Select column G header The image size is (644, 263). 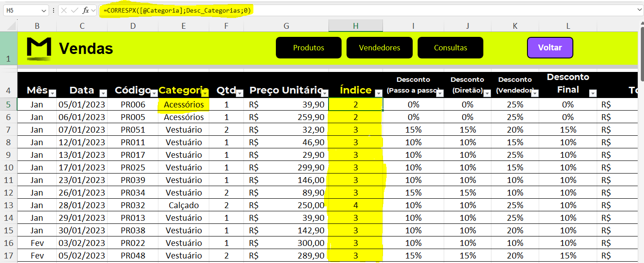click(x=286, y=26)
